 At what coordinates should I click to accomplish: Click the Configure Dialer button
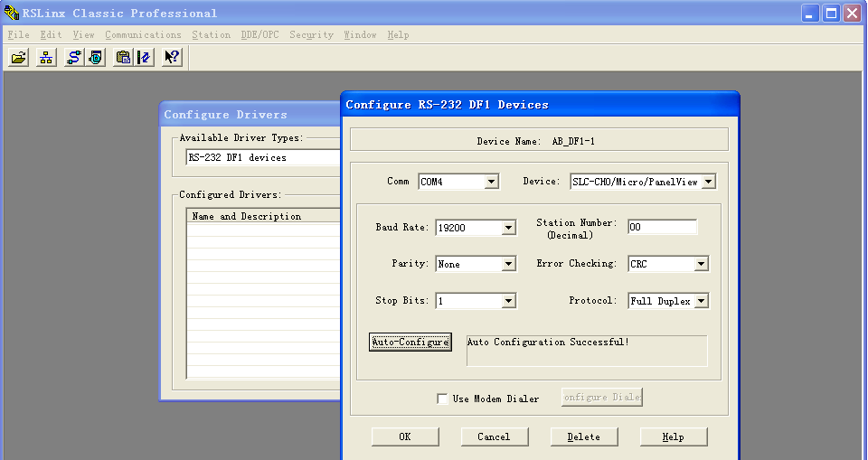pos(602,397)
